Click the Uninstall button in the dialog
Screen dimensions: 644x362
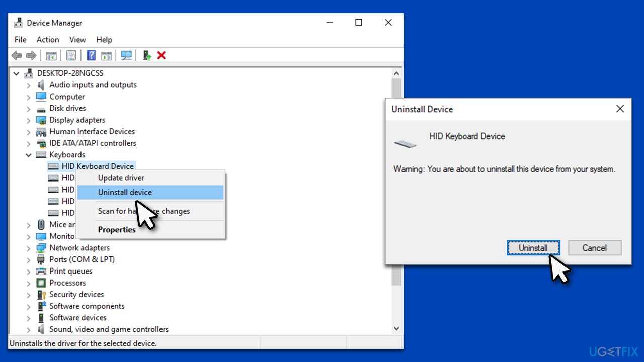tap(533, 247)
